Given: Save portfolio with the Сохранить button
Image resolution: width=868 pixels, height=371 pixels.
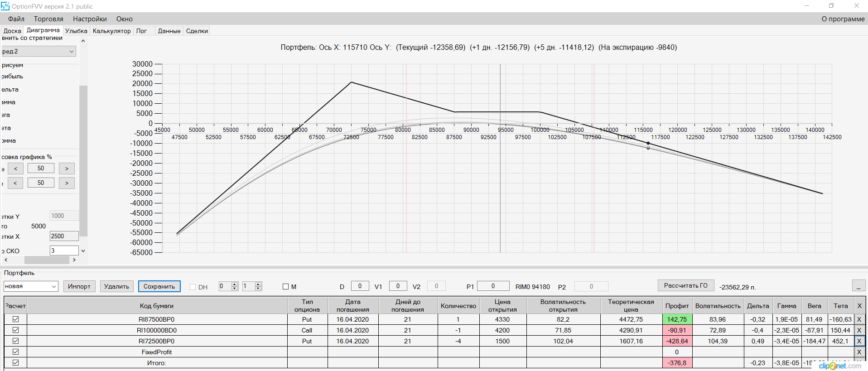Looking at the screenshot, I should (x=159, y=286).
